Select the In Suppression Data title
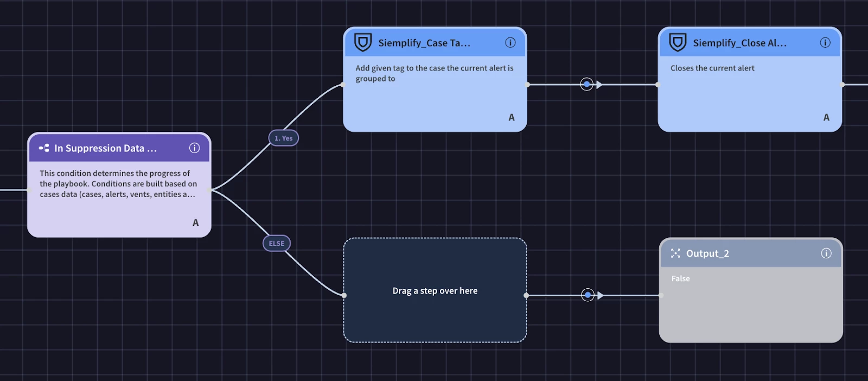 [x=106, y=149]
